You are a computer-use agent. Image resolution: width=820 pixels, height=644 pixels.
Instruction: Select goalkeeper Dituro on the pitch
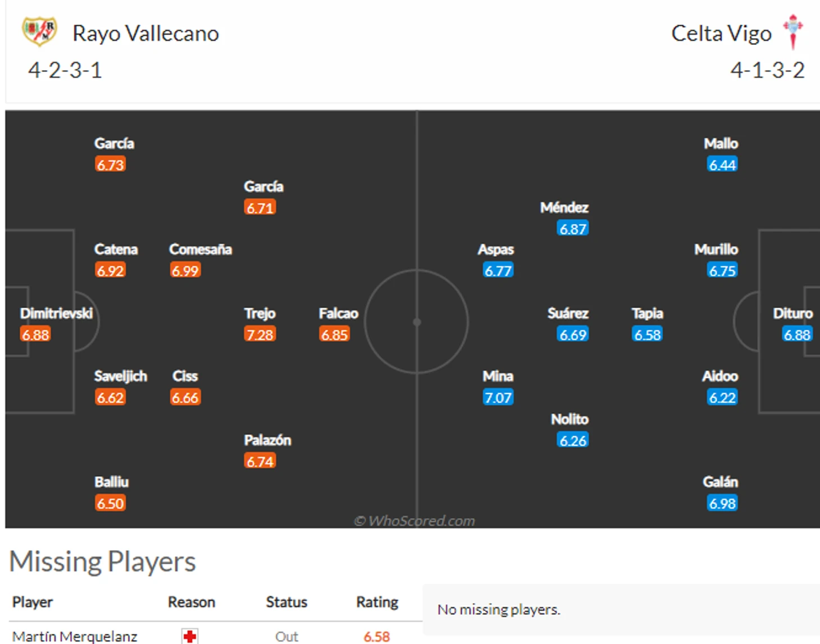[x=792, y=313]
